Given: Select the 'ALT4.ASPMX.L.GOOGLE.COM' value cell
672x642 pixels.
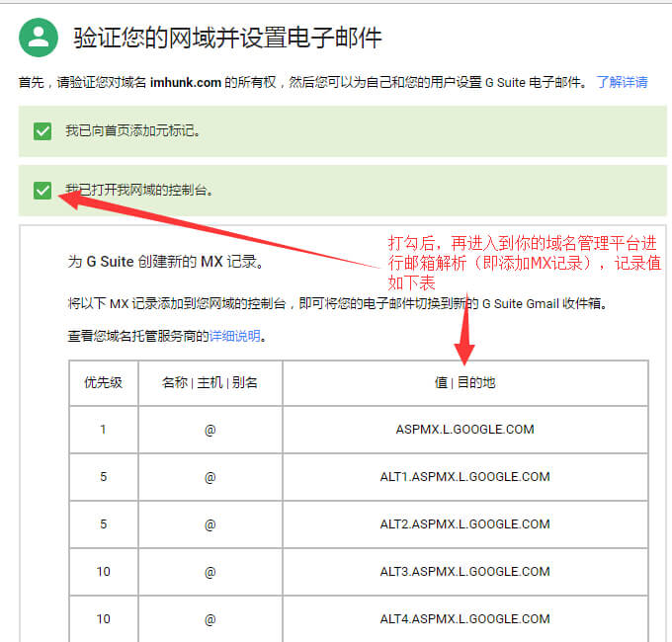Looking at the screenshot, I should (x=465, y=619).
